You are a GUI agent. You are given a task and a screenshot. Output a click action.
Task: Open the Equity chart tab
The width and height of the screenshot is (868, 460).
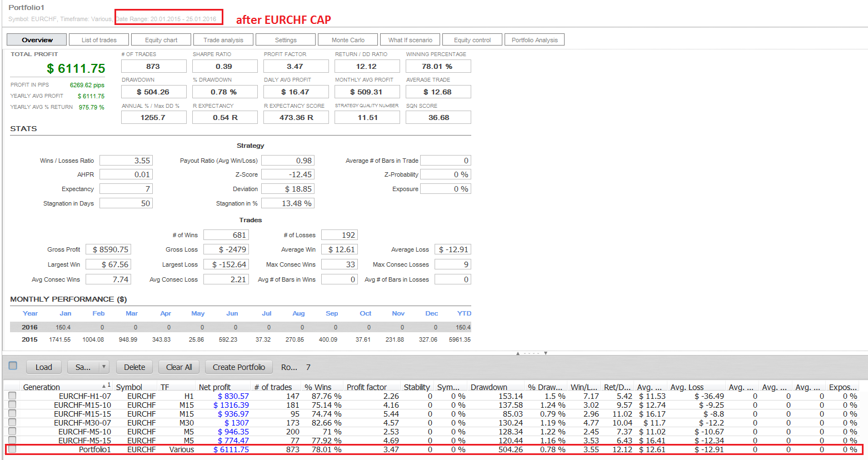pyautogui.click(x=161, y=39)
